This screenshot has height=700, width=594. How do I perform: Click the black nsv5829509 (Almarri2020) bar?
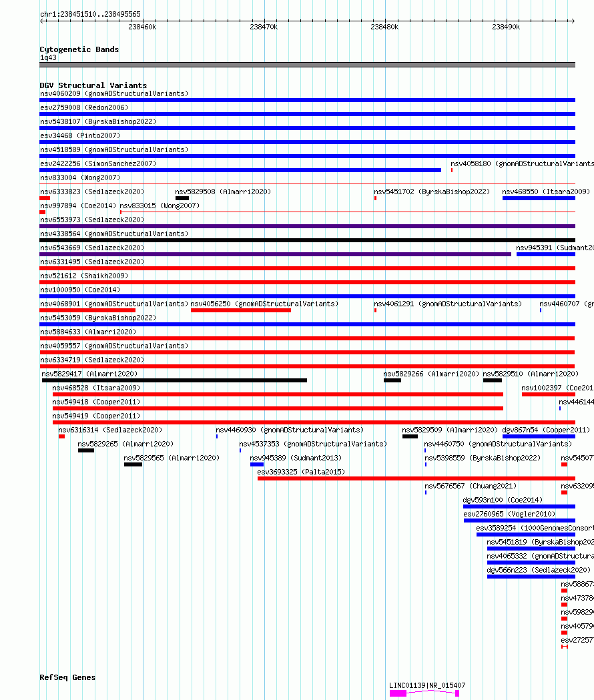(410, 436)
